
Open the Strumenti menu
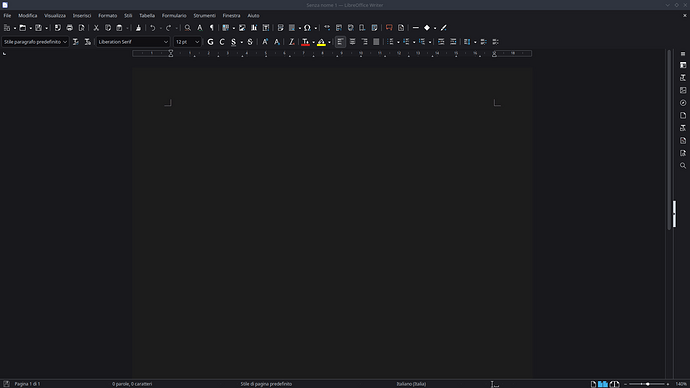click(205, 15)
